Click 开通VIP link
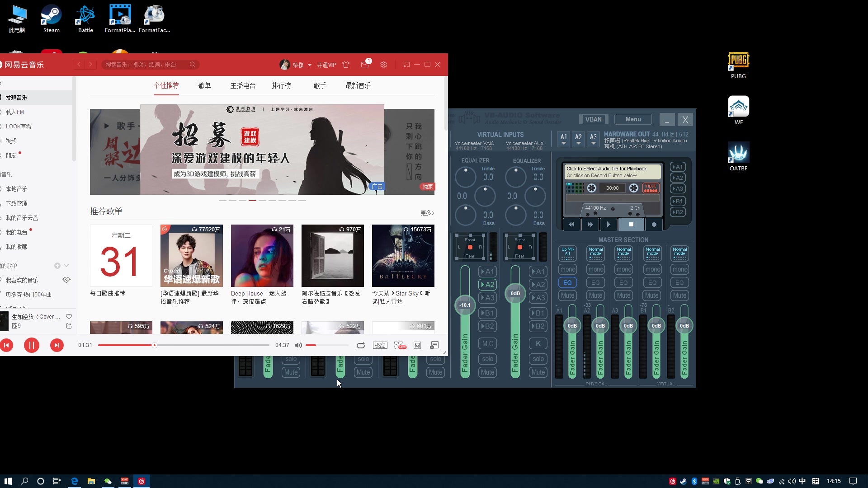The width and height of the screenshot is (868, 488). click(326, 65)
